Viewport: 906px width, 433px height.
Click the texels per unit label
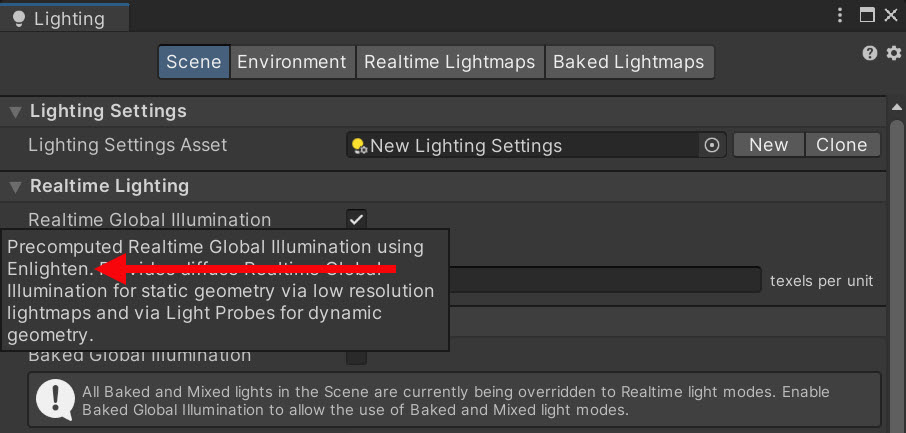[x=821, y=281]
